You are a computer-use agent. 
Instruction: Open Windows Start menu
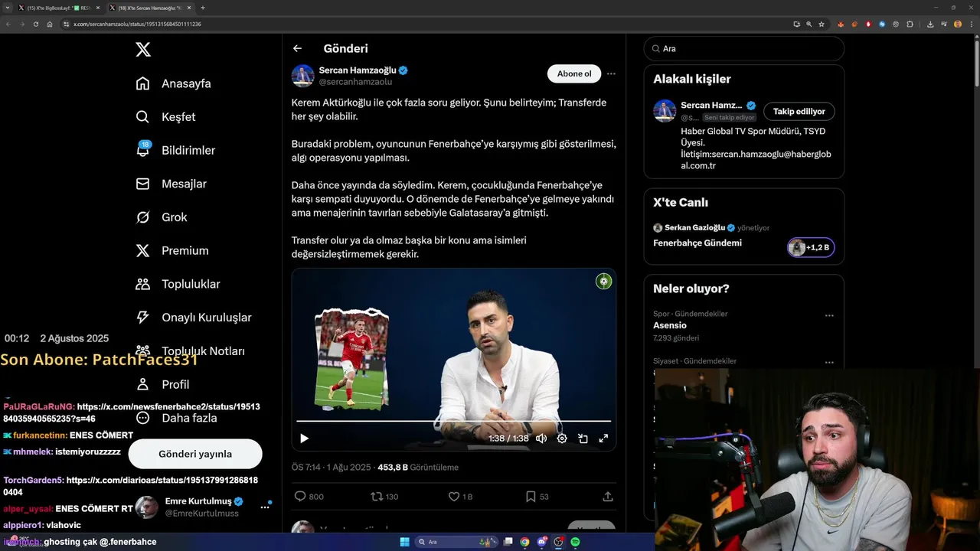pyautogui.click(x=404, y=542)
